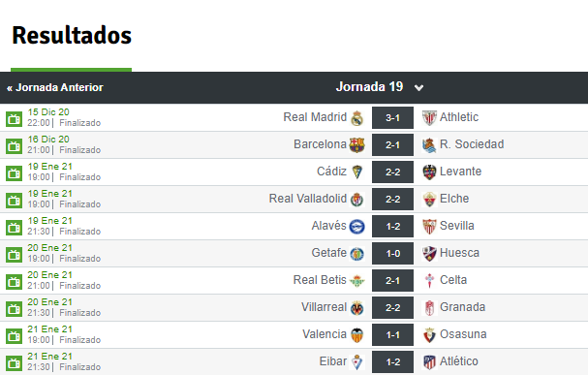Click the R. Sociedad team name
The image size is (588, 375).
point(472,144)
